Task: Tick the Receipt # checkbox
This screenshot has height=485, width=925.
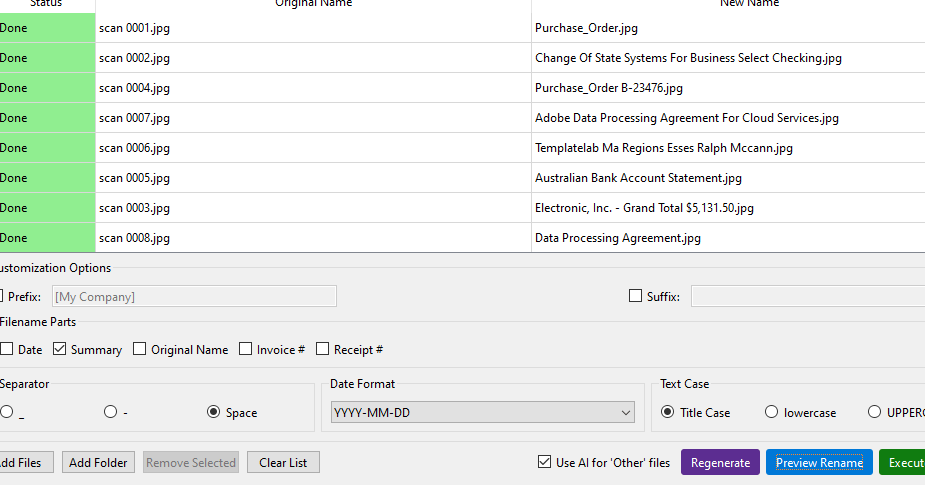Action: click(x=323, y=349)
